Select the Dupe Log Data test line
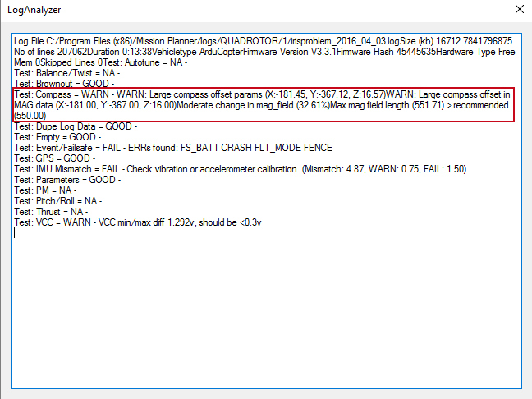The width and height of the screenshot is (532, 399). tap(76, 126)
